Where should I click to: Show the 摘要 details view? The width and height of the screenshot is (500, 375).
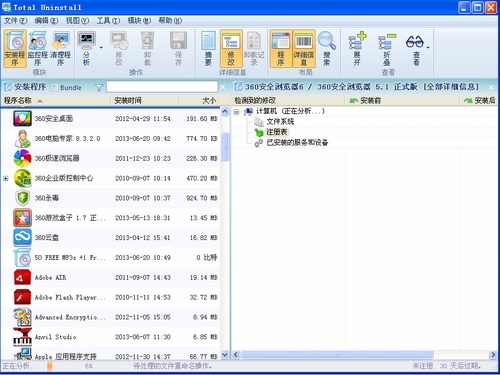[x=208, y=49]
